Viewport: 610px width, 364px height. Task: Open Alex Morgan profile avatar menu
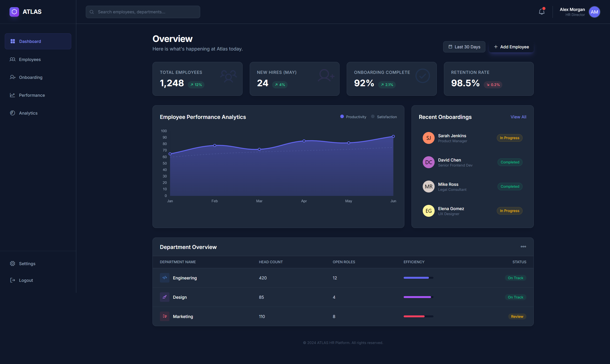pyautogui.click(x=594, y=11)
